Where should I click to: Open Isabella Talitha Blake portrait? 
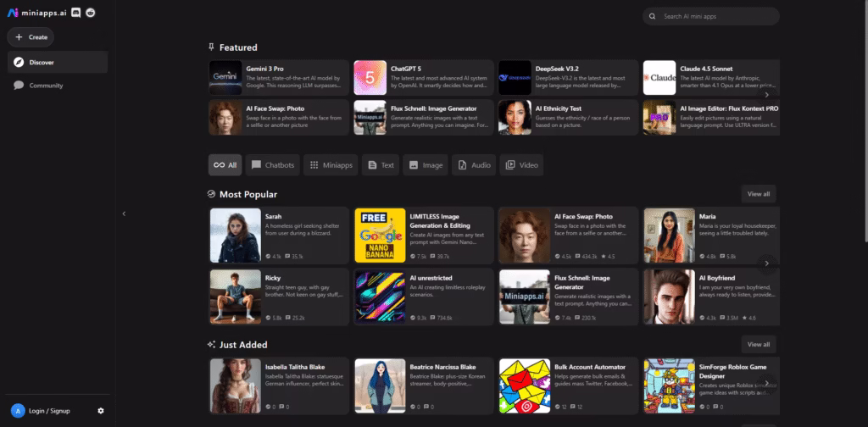[x=236, y=385]
